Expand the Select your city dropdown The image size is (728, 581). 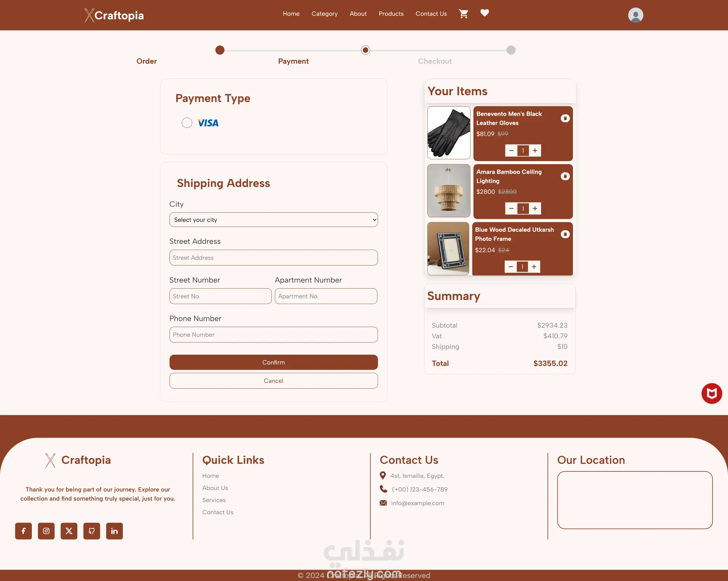click(x=273, y=220)
